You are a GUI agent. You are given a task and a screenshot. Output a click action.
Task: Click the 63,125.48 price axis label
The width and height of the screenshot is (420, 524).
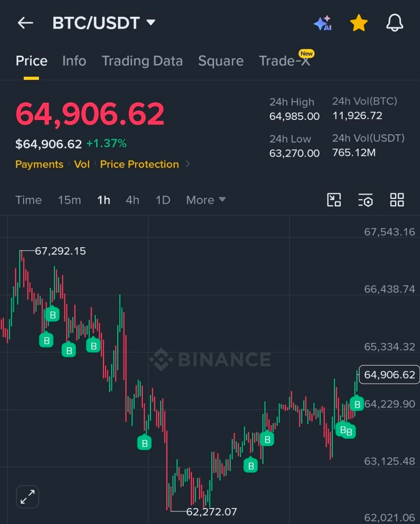(x=390, y=461)
